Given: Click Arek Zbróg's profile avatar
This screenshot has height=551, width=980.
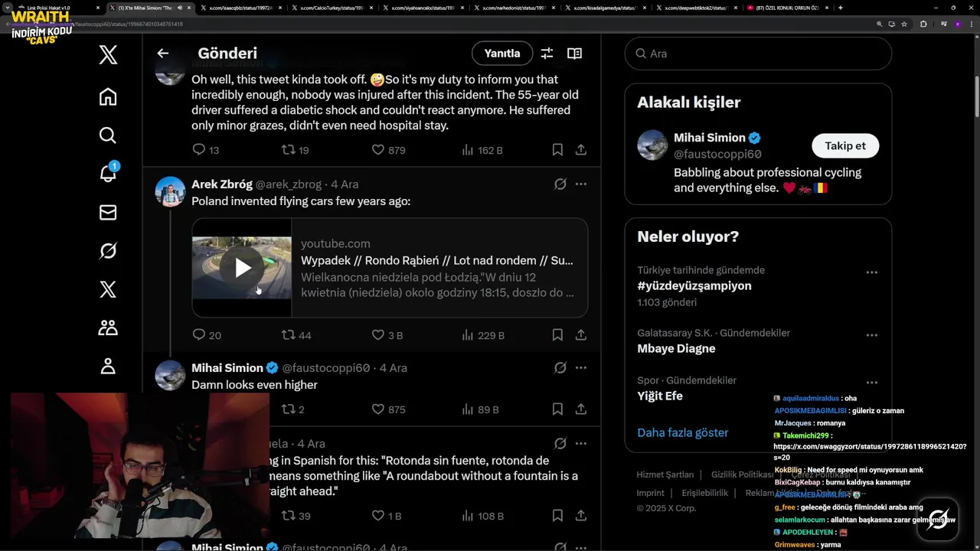Looking at the screenshot, I should pos(171,192).
